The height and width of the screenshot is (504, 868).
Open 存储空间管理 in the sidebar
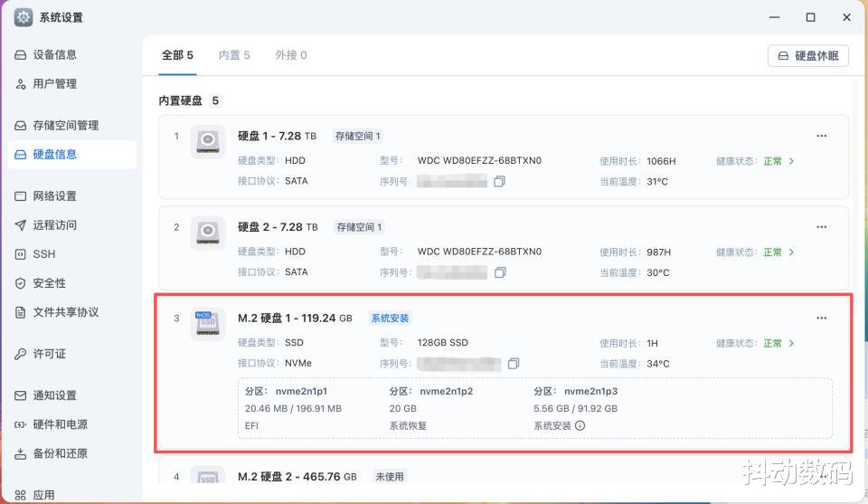(65, 126)
